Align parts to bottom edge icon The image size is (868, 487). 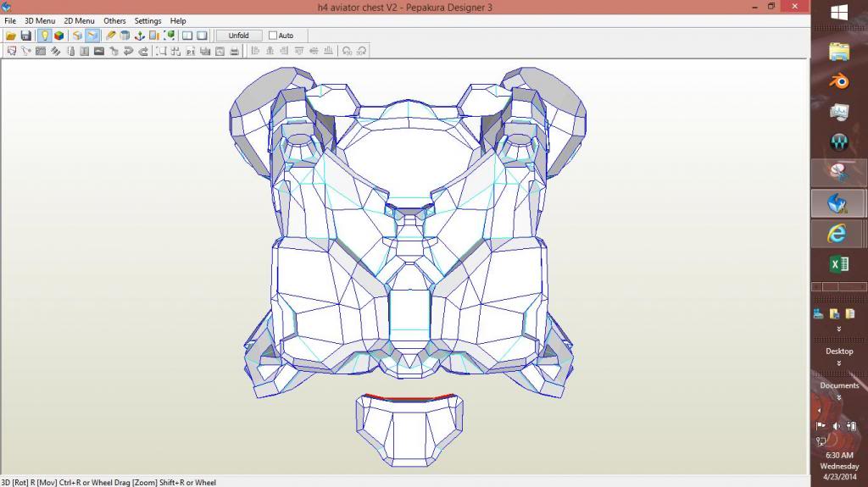328,51
